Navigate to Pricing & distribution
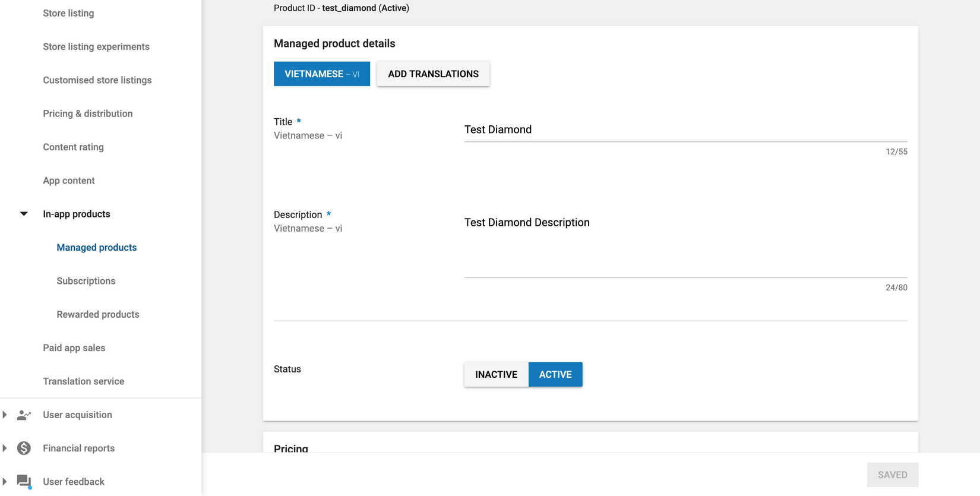 (87, 114)
